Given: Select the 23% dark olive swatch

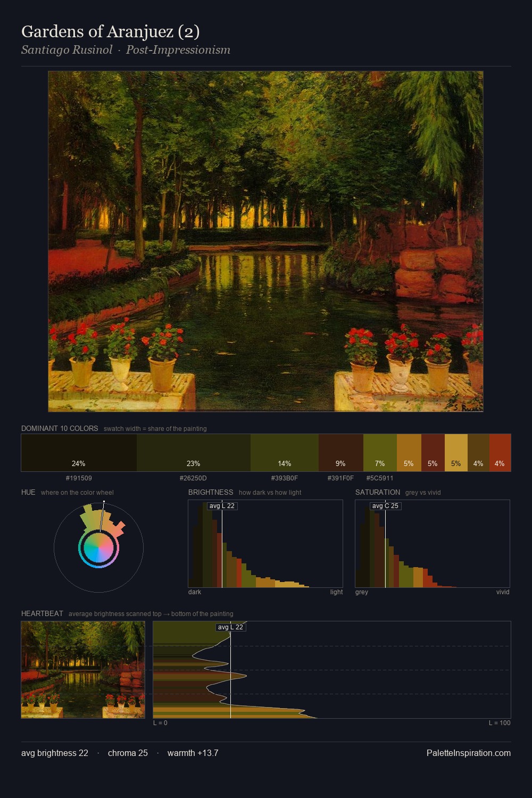Looking at the screenshot, I should pyautogui.click(x=194, y=453).
